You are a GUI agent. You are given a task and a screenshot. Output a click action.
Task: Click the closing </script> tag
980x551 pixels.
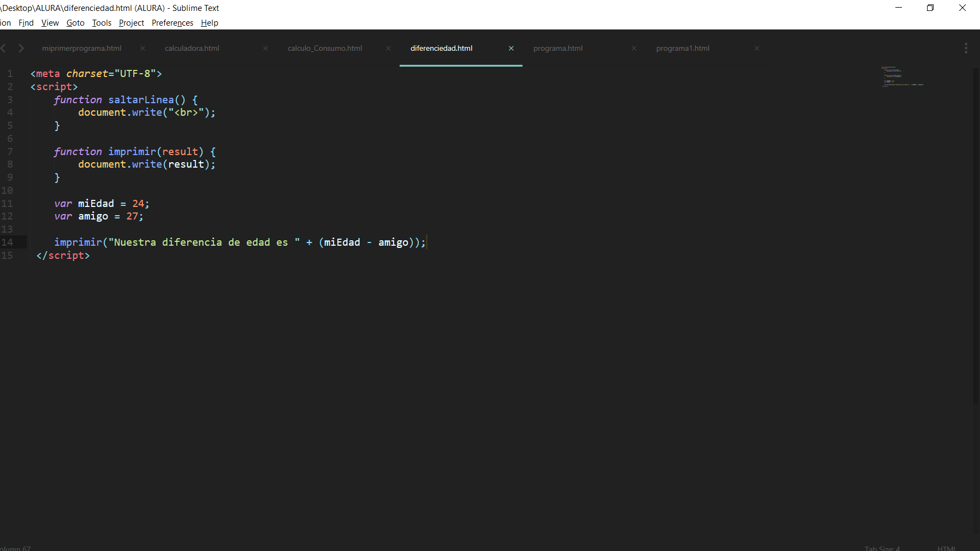[63, 256]
